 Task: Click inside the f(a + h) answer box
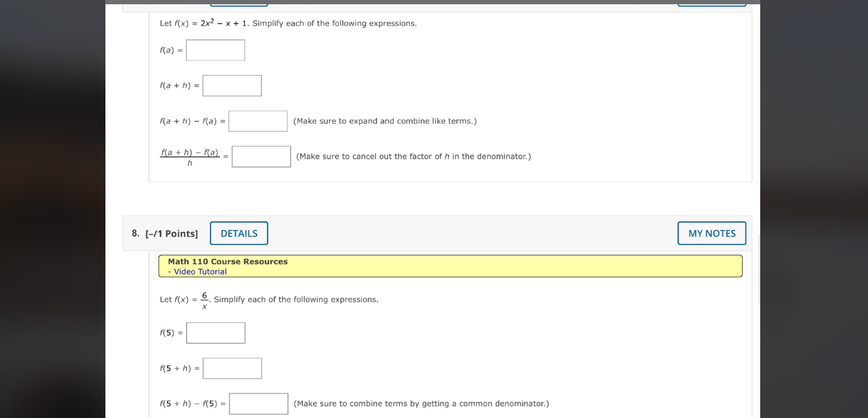[x=232, y=85]
